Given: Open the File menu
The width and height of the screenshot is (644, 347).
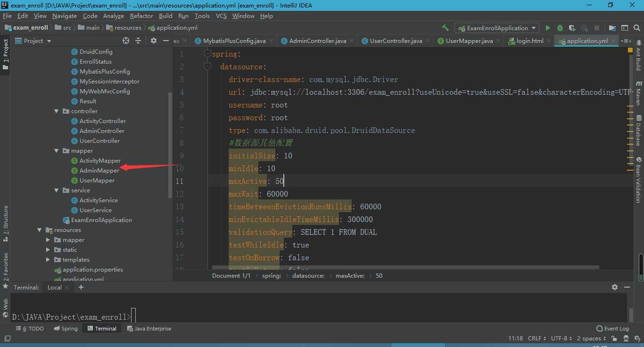Looking at the screenshot, I should 7,16.
